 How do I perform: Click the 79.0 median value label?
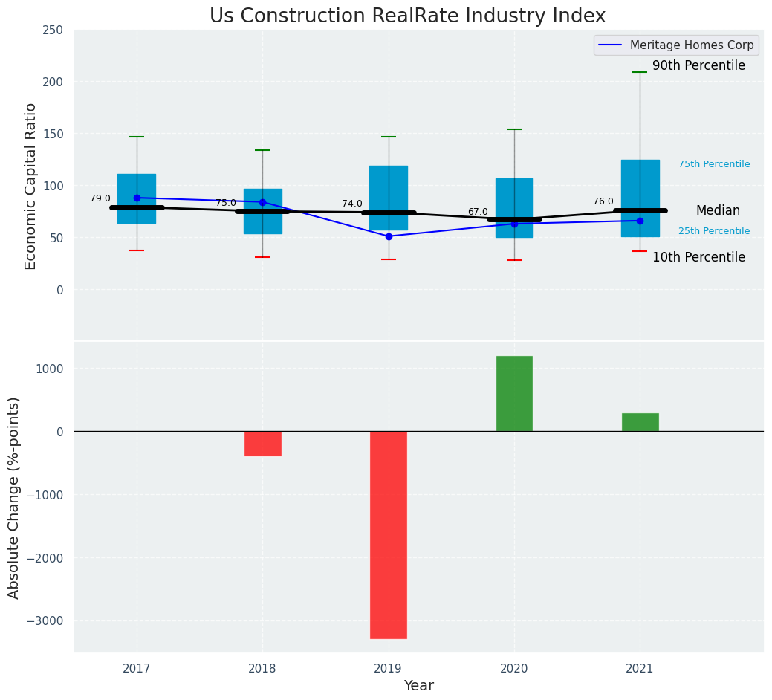(100, 198)
